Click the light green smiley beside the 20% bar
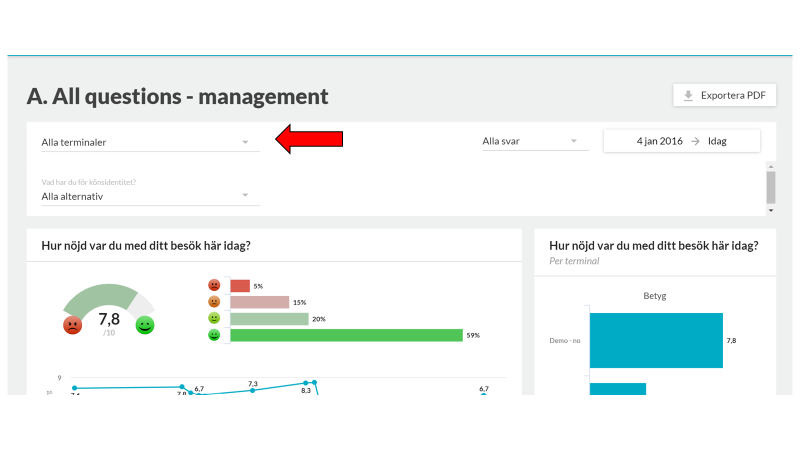 click(x=214, y=318)
